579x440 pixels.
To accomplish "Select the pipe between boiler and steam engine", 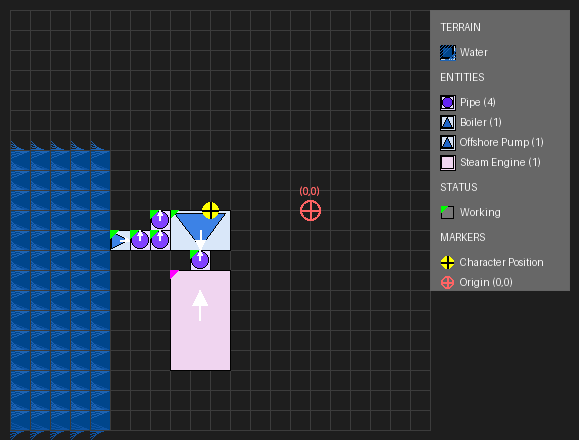I will tap(200, 260).
